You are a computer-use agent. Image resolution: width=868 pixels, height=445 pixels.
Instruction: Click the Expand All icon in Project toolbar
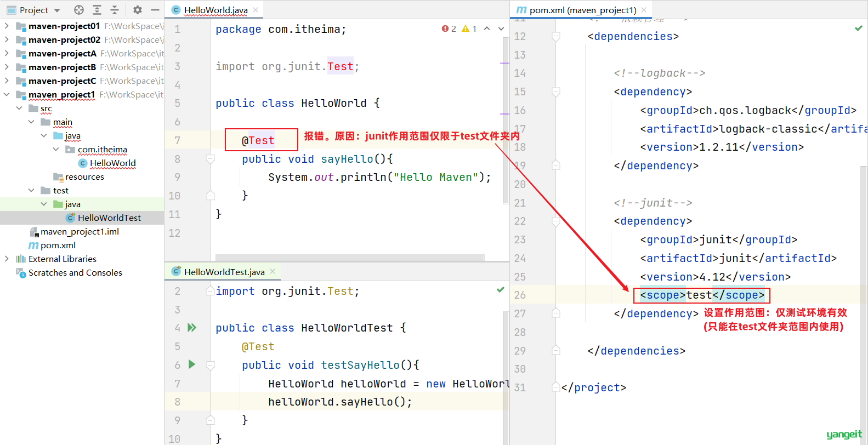tap(97, 10)
